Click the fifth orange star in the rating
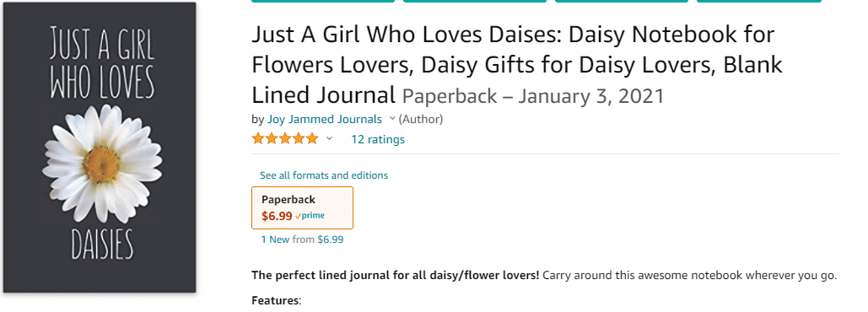 pos(312,138)
